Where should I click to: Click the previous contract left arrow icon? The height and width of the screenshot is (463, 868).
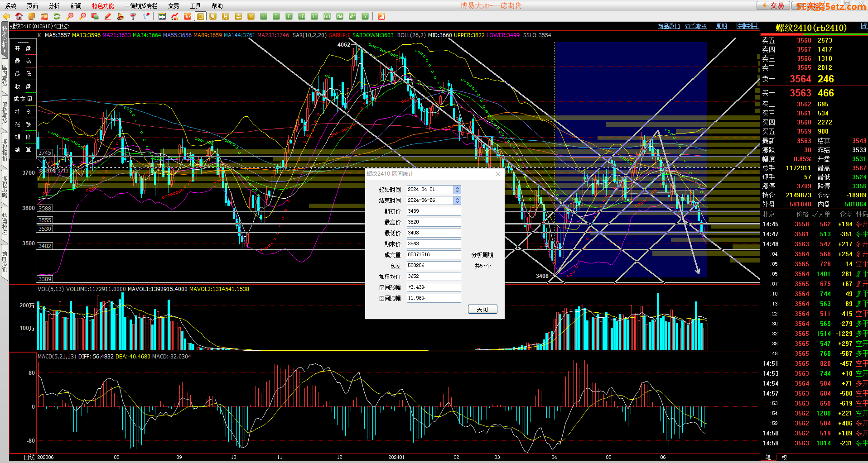(740, 26)
